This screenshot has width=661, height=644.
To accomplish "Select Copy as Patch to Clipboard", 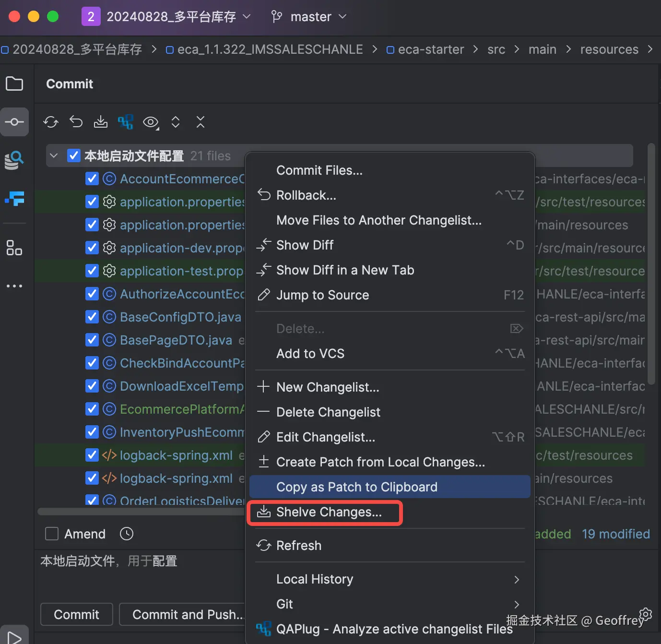I will 390,487.
